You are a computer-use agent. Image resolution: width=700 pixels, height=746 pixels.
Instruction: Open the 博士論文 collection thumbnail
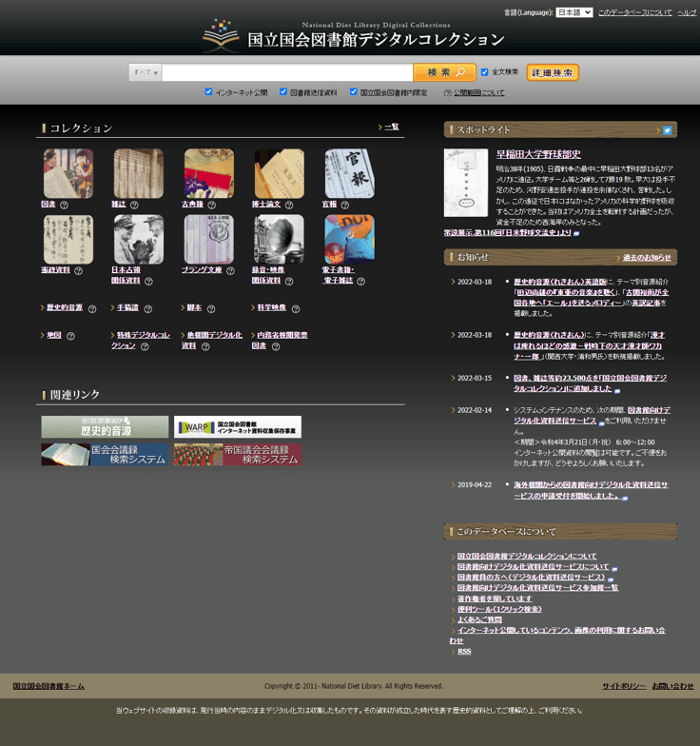pyautogui.click(x=280, y=173)
